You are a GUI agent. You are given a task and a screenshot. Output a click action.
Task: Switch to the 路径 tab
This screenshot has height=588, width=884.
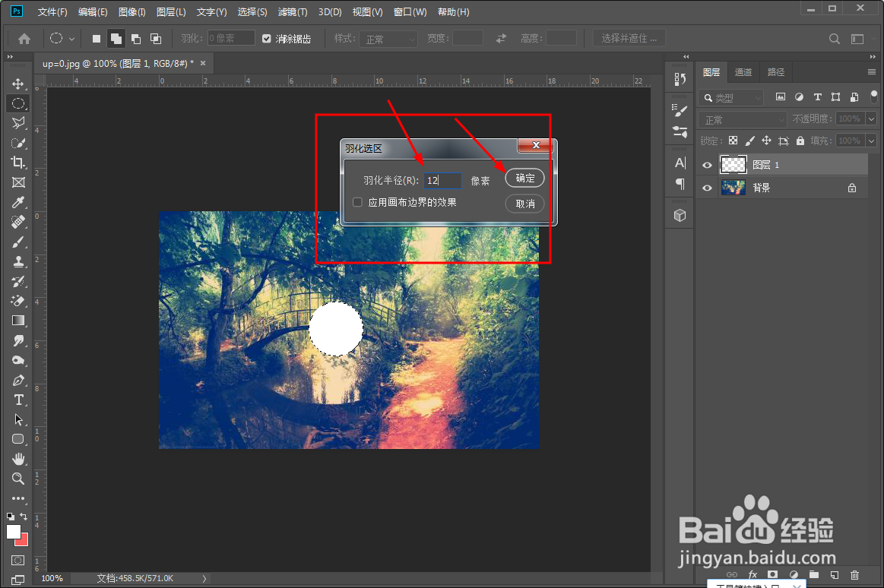(776, 72)
